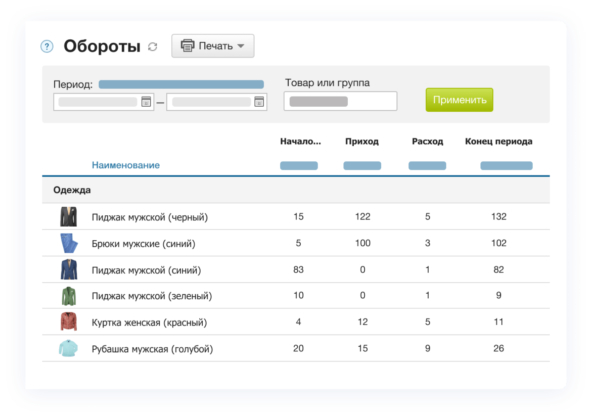Select Приход value 12 for Куртка женская
The height and width of the screenshot is (418, 592).
tap(362, 322)
